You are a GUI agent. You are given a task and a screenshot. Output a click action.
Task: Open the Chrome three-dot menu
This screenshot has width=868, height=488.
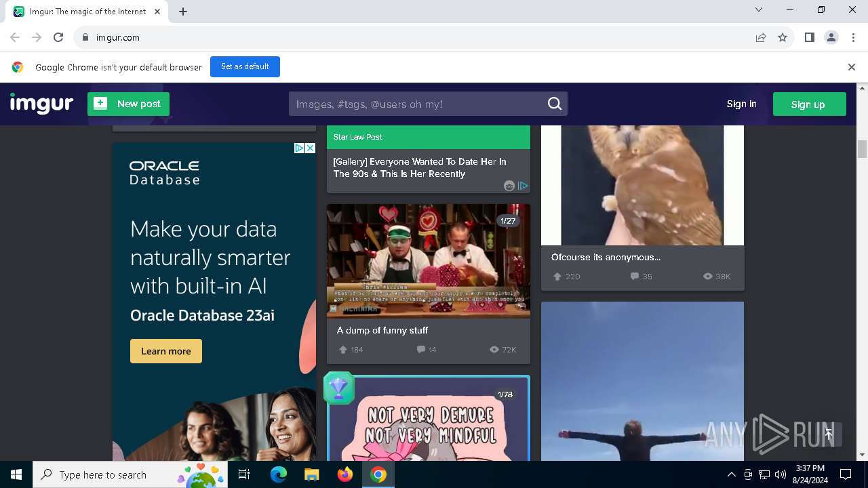click(852, 37)
